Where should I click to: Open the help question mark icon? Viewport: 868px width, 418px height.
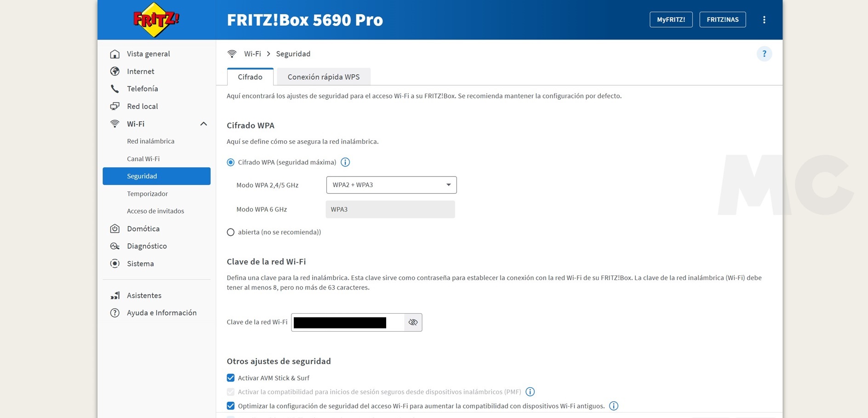[764, 54]
